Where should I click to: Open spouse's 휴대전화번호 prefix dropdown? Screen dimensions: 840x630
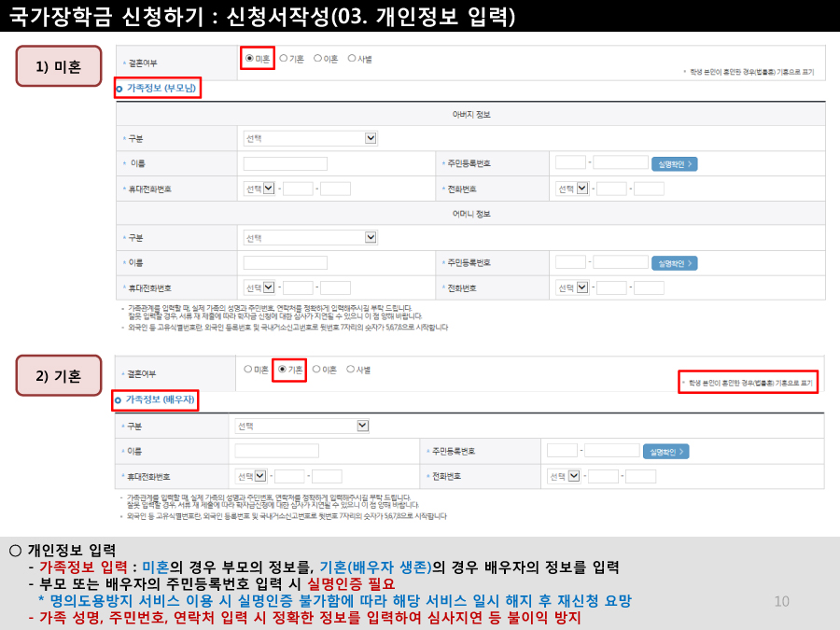[x=251, y=476]
